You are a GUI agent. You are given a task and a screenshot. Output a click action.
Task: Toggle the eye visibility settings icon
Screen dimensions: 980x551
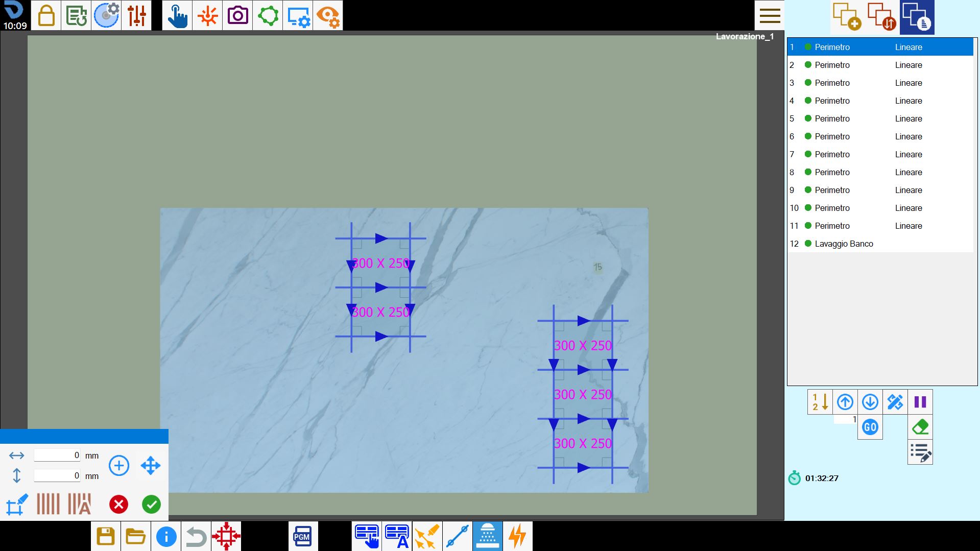coord(328,15)
